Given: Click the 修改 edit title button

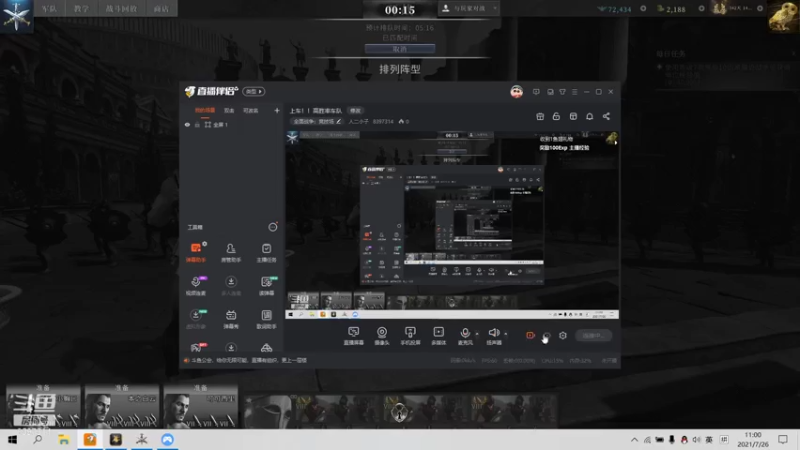Looking at the screenshot, I should point(355,111).
